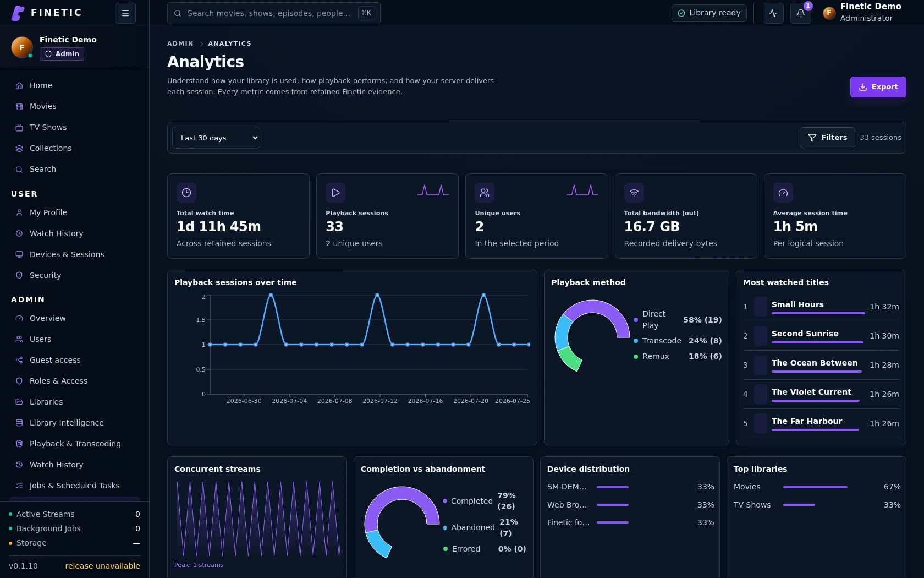This screenshot has height=578, width=924.
Task: Click the Devices & Sessions monitor icon
Action: pyautogui.click(x=19, y=254)
